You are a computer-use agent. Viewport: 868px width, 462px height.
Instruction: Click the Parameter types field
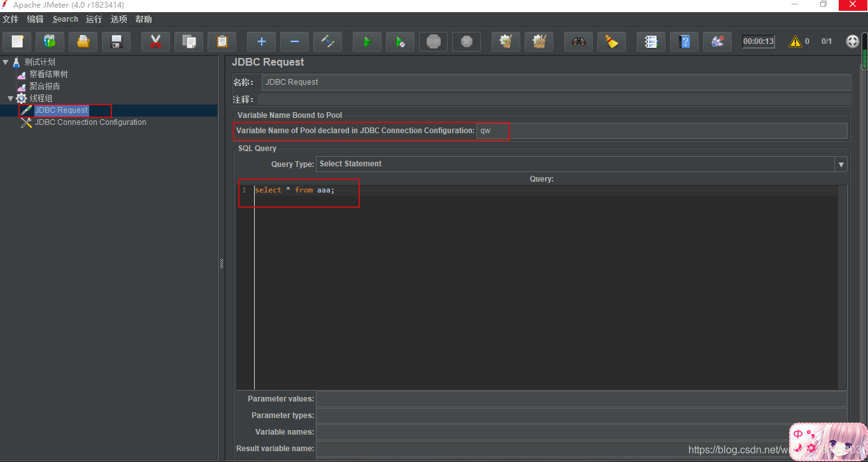coord(581,415)
